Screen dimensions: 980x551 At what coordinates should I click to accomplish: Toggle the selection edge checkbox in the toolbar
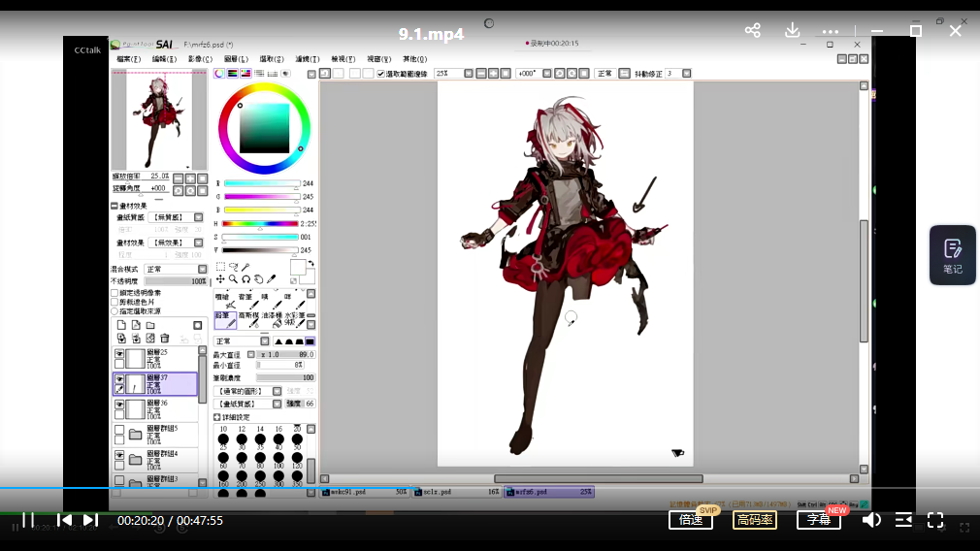[380, 74]
